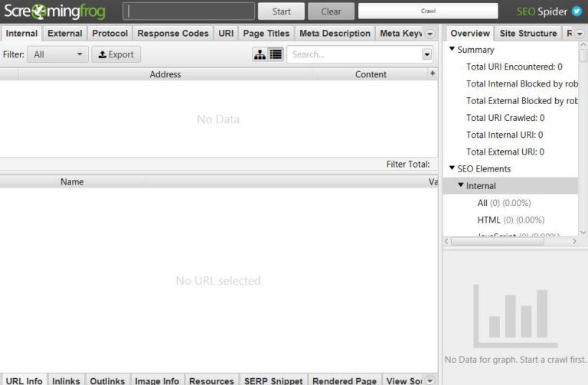
Task: Click the Screaming Frog logo
Action: pyautogui.click(x=55, y=11)
